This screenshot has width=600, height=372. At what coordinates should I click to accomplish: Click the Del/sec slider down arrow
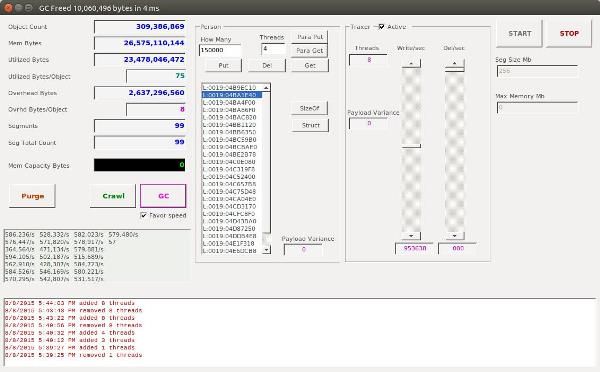[454, 236]
